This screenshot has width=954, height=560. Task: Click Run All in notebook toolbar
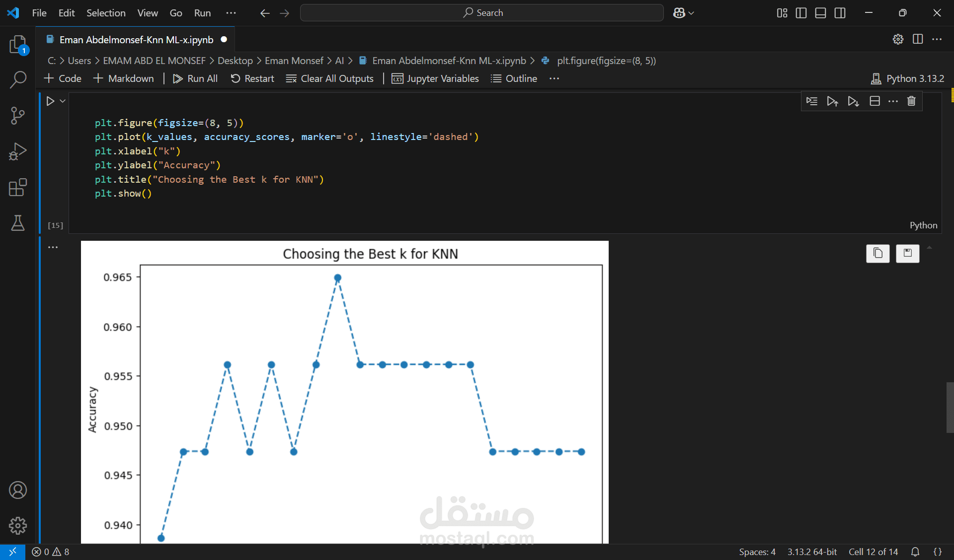point(195,78)
